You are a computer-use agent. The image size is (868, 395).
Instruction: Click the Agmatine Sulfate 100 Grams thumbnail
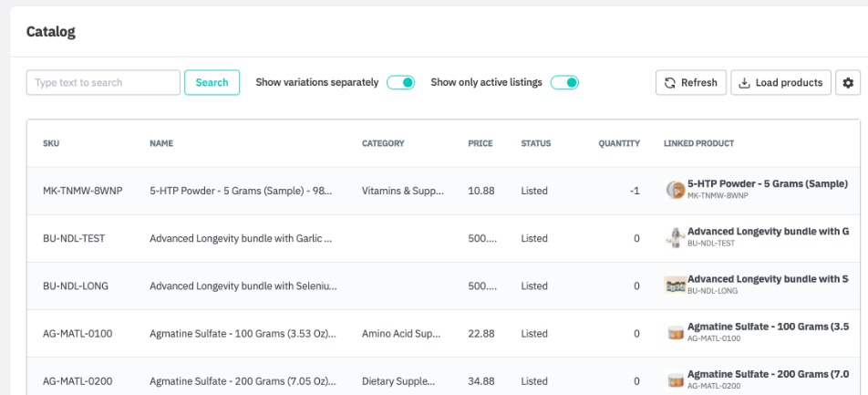click(x=675, y=333)
